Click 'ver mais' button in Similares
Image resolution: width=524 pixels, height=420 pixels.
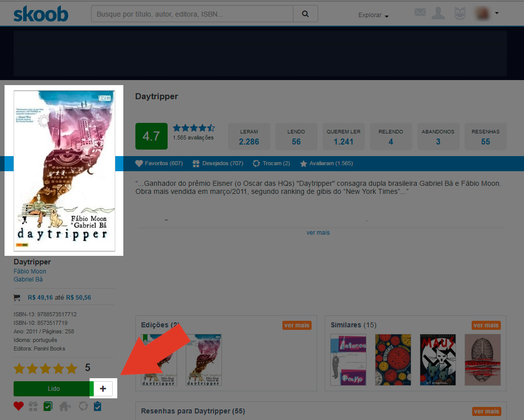coord(486,325)
